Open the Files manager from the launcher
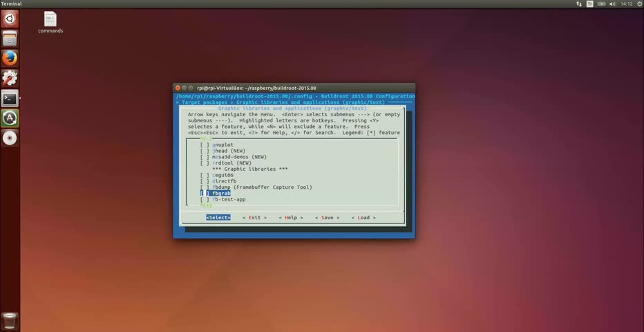This screenshot has height=332, width=644. pos(10,39)
